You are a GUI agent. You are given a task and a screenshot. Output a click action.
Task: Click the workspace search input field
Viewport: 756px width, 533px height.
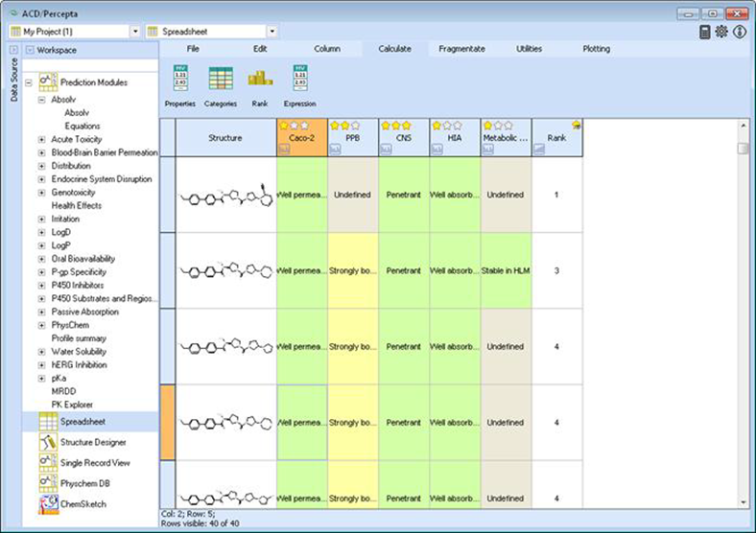pos(90,65)
